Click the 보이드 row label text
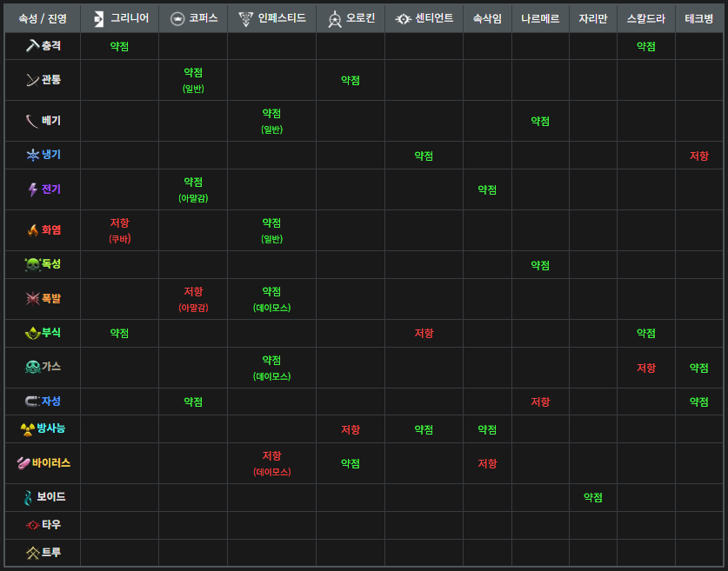This screenshot has width=728, height=571. [51, 497]
